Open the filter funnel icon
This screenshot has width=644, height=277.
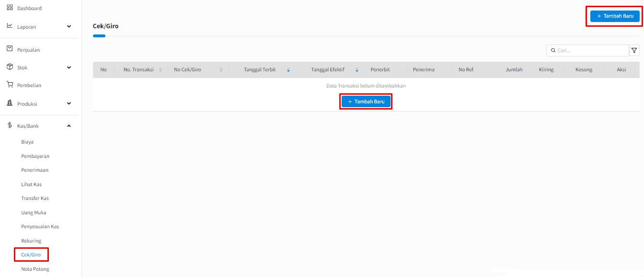(x=634, y=50)
